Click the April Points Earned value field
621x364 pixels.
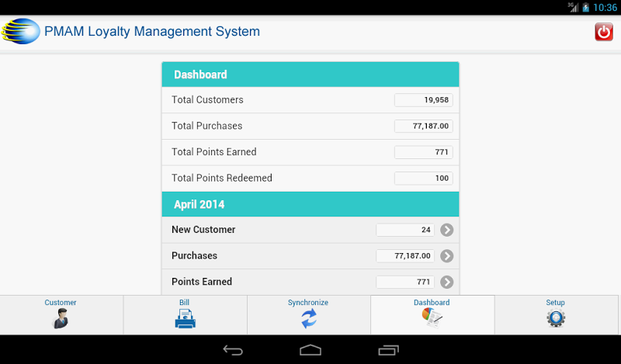tap(405, 282)
